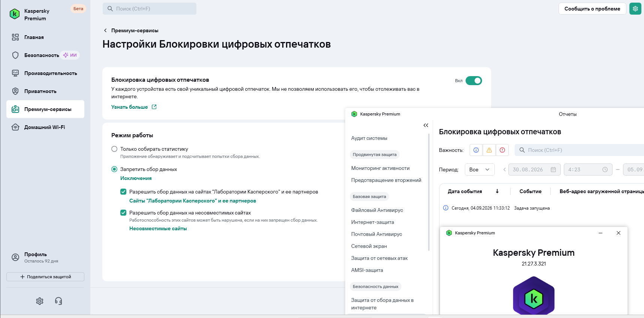Image resolution: width=644 pixels, height=318 pixels.
Task: Filter reports by informational importance icon
Action: pyautogui.click(x=476, y=150)
